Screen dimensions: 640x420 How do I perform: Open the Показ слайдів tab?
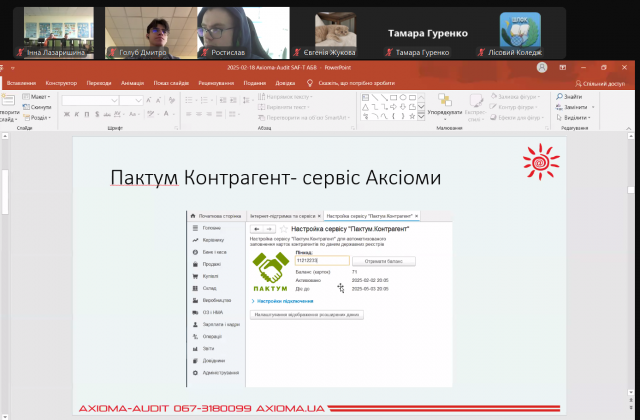point(171,83)
